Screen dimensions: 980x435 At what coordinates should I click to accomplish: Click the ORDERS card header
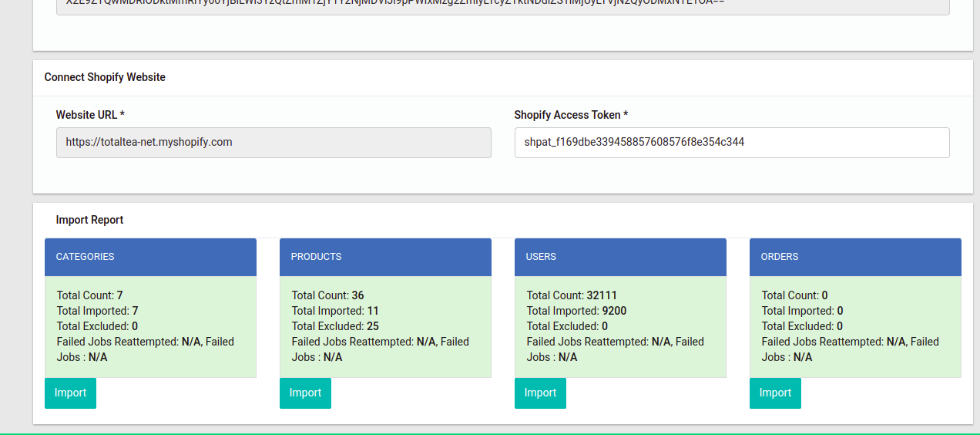point(855,257)
